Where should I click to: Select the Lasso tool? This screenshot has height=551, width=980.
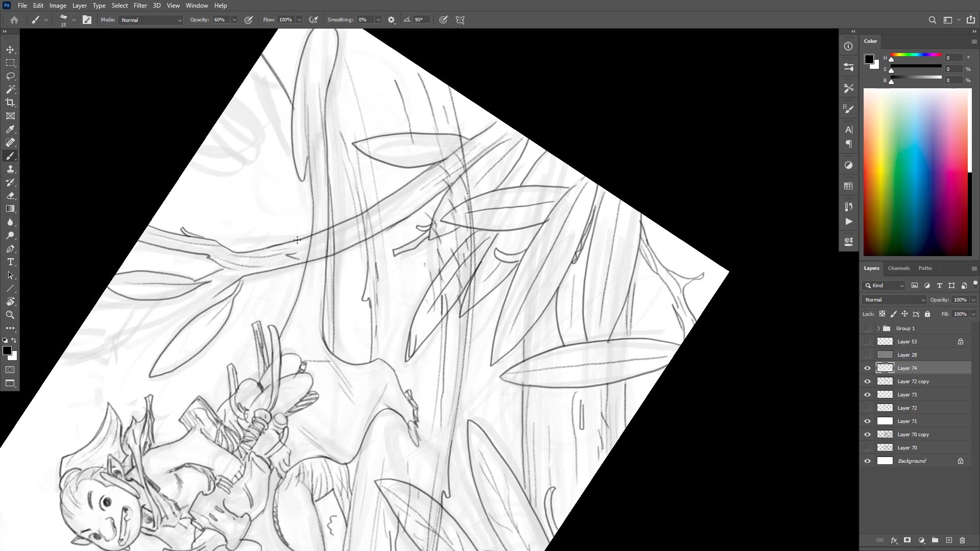[10, 76]
